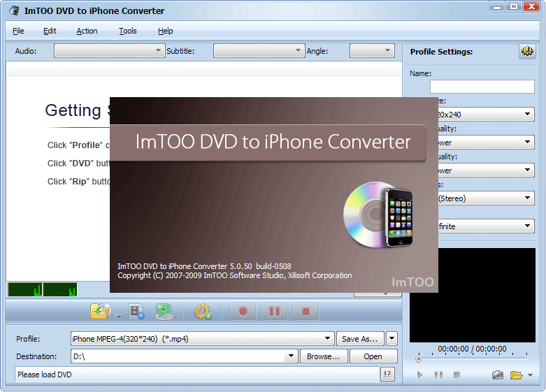Viewport: 546px width, 392px height.
Task: Click the app icon in the title bar
Action: point(14,10)
